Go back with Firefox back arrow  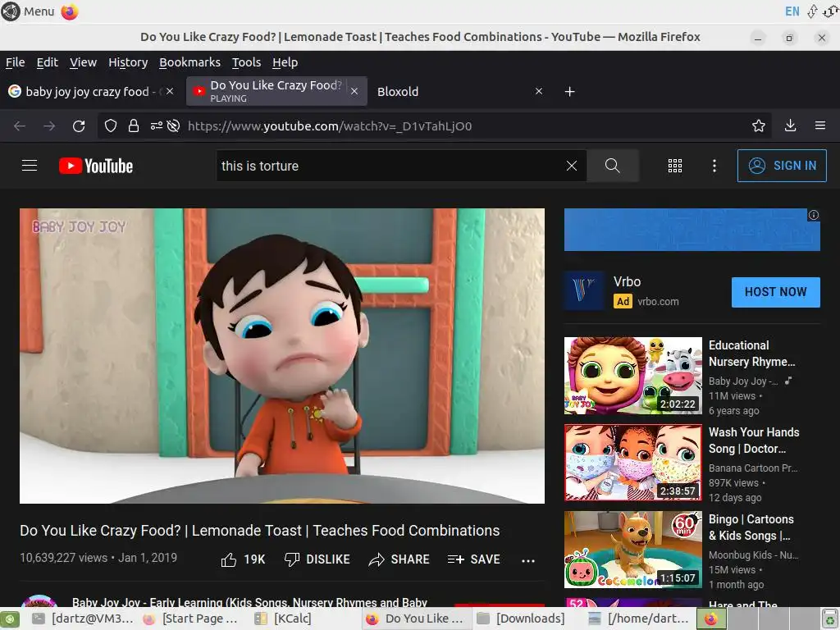[x=20, y=126]
